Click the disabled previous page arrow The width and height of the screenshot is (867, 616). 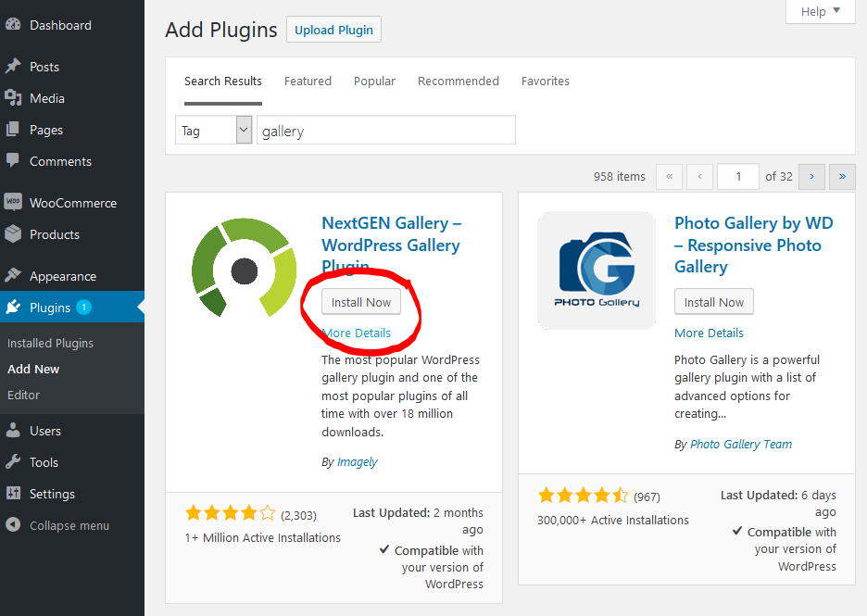click(x=699, y=177)
